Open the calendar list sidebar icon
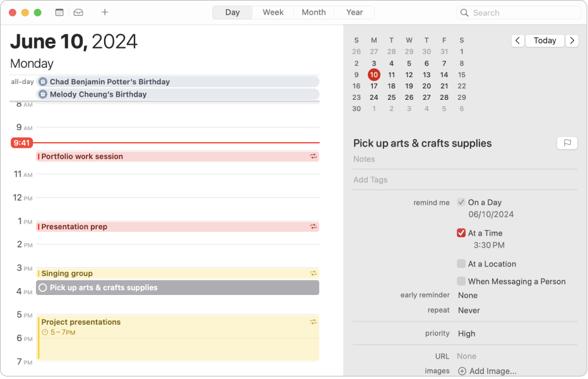 pos(59,12)
